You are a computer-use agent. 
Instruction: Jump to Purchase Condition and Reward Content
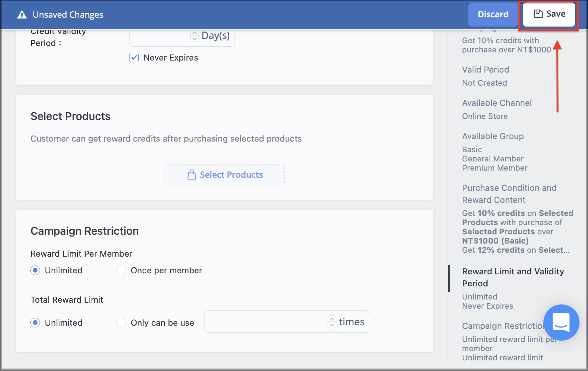click(x=509, y=194)
